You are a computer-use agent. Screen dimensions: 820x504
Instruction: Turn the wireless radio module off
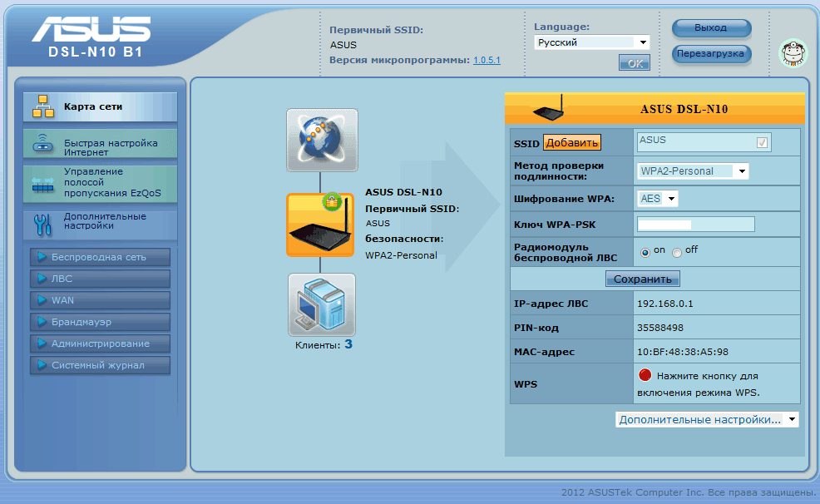click(677, 251)
